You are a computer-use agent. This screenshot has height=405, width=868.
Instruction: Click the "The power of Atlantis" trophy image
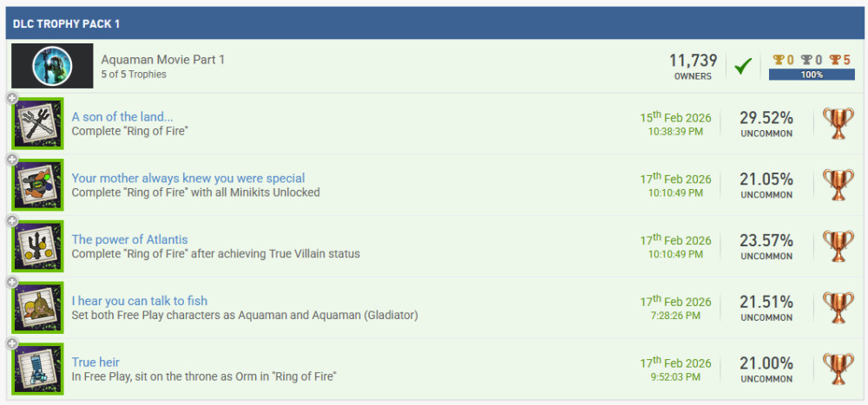click(x=39, y=246)
